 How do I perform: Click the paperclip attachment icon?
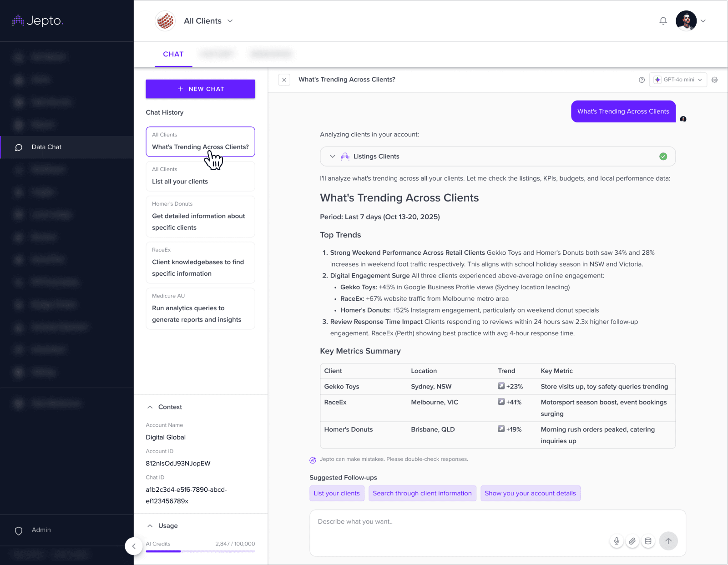[632, 541]
